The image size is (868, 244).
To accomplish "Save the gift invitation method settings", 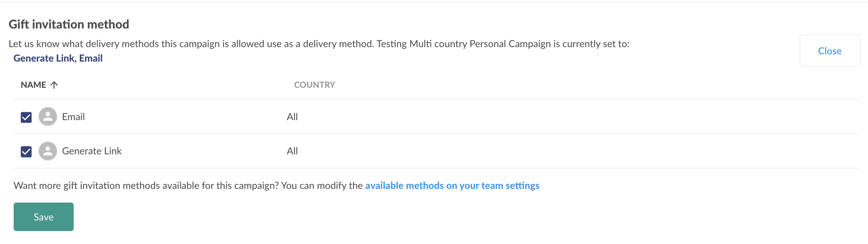I will click(x=44, y=217).
